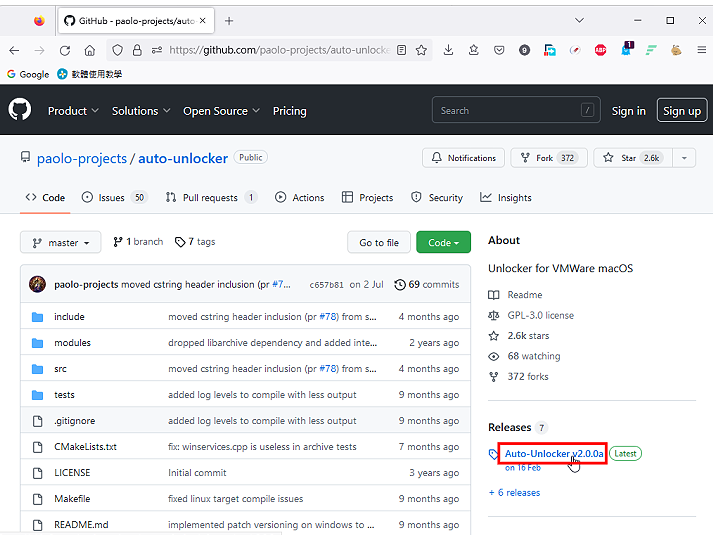The image size is (713, 535).
Task: Open commit hash c657b81
Action: (x=326, y=285)
